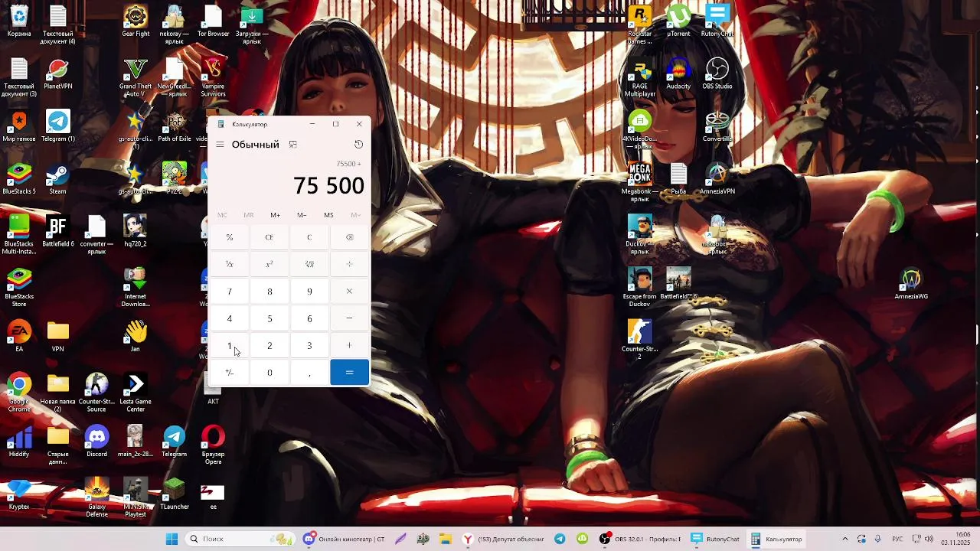Click the CE clear entry key
980x551 pixels.
pyautogui.click(x=269, y=237)
